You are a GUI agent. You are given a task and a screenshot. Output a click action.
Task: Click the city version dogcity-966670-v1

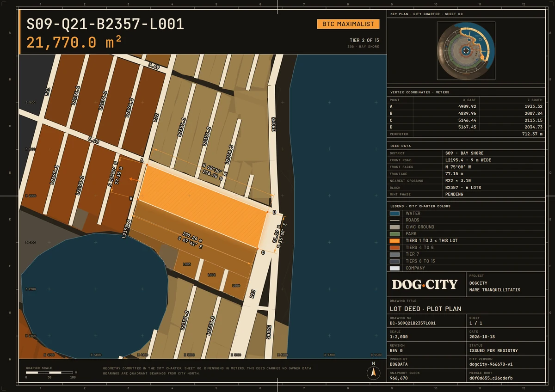point(491,364)
